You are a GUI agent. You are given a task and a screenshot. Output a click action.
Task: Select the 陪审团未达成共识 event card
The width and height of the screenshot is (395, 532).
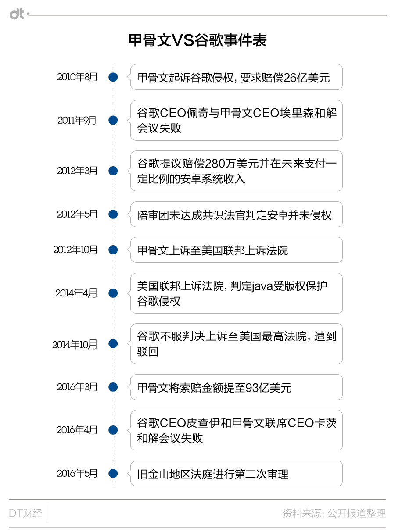pos(236,214)
